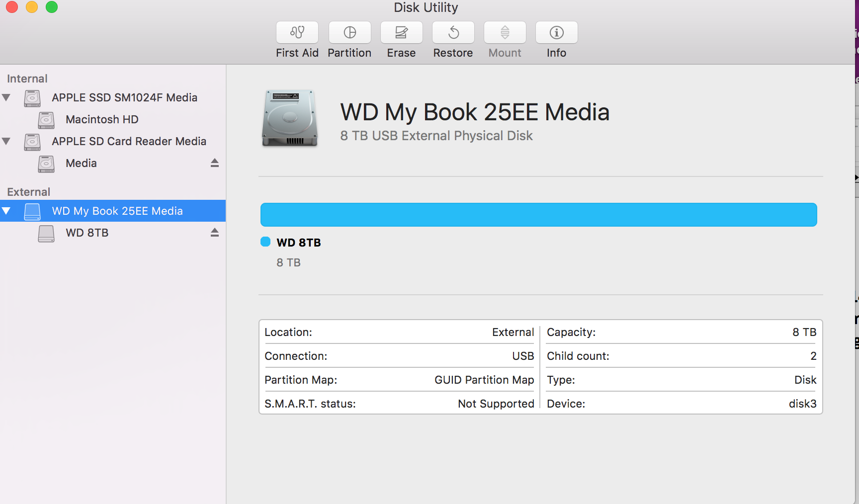This screenshot has height=504, width=859.
Task: Click the 'Not Supported' value
Action: pyautogui.click(x=496, y=404)
